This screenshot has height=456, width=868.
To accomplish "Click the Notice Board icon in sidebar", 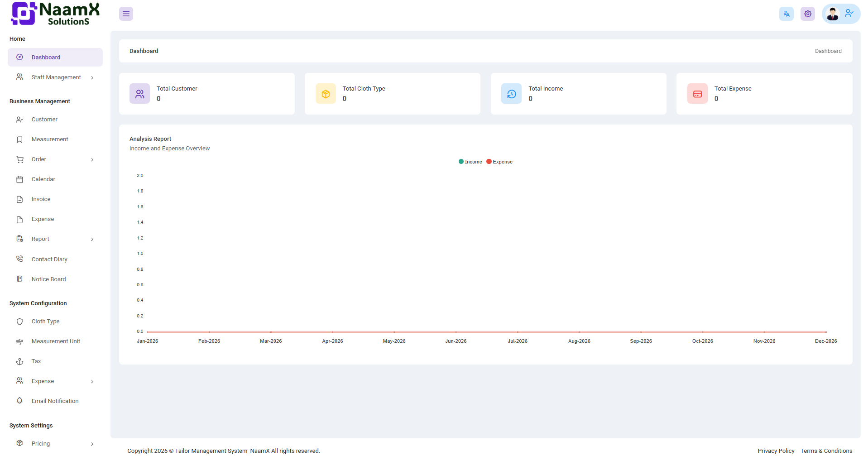I will (x=19, y=279).
